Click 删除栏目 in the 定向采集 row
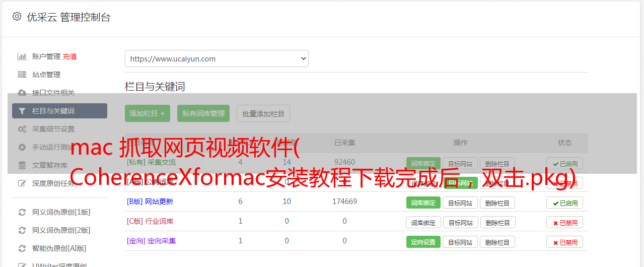The width and height of the screenshot is (644, 267). 497,242
